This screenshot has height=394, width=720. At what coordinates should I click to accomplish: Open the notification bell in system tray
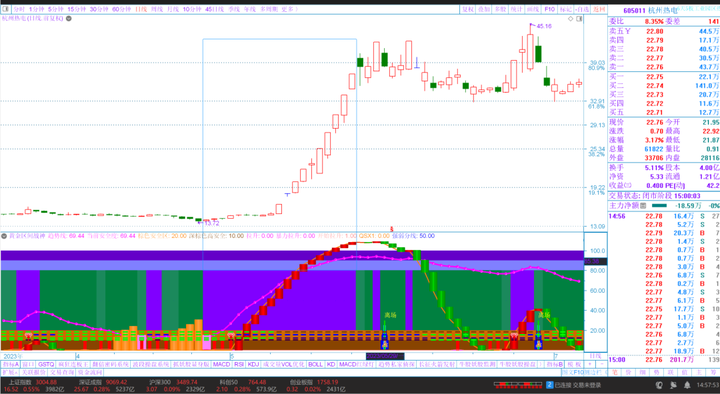pyautogui.click(x=687, y=385)
